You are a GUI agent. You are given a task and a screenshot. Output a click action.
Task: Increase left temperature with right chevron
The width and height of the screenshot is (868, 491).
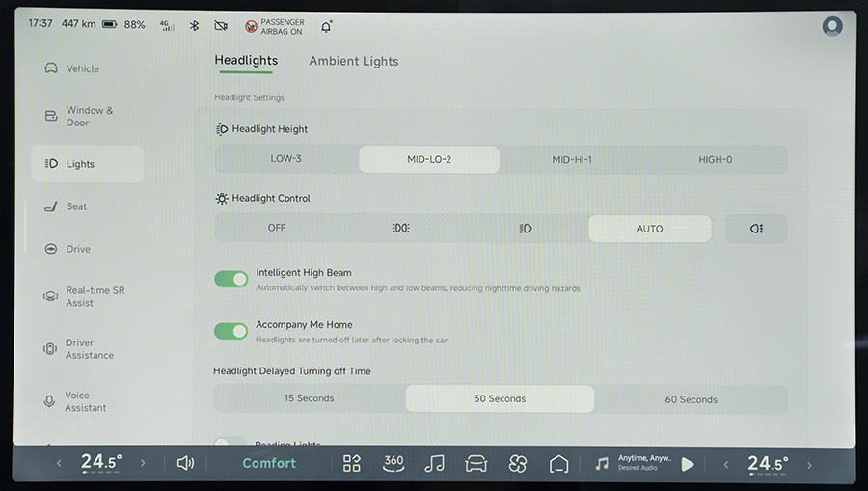(143, 463)
